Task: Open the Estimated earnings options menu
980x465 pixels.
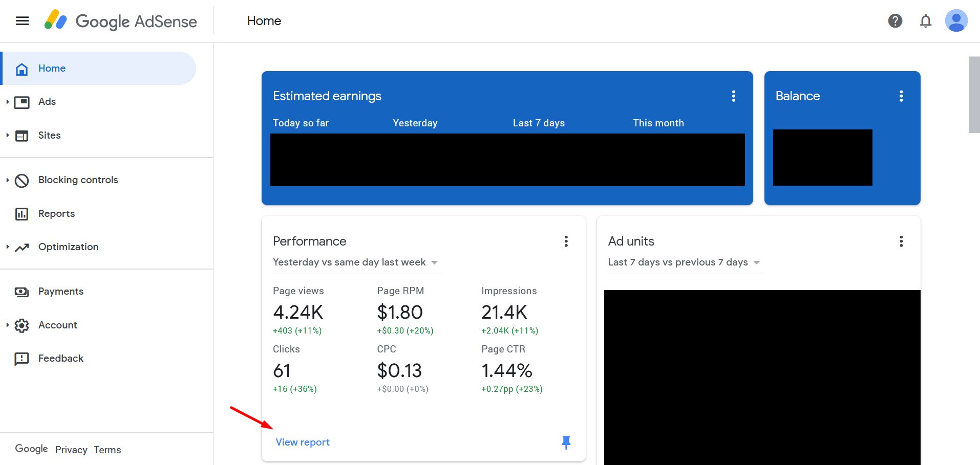Action: tap(733, 96)
